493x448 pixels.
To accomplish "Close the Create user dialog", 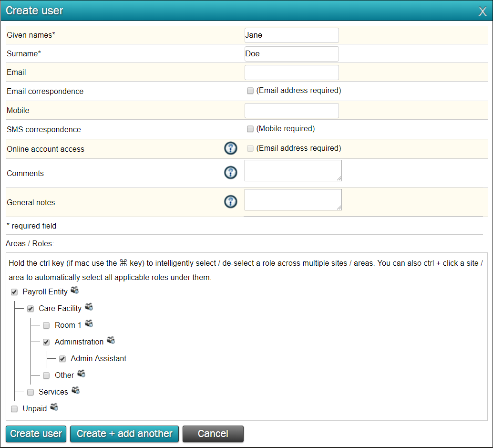I will pyautogui.click(x=483, y=11).
